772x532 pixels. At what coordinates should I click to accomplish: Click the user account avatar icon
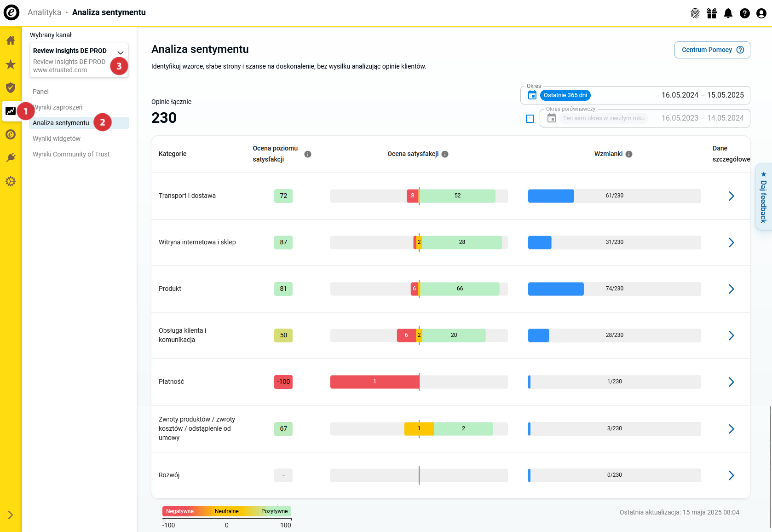761,13
